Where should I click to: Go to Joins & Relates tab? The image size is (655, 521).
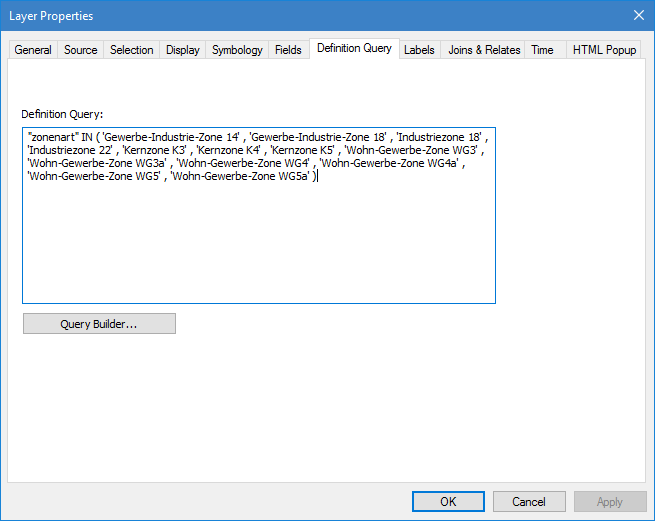pos(484,50)
